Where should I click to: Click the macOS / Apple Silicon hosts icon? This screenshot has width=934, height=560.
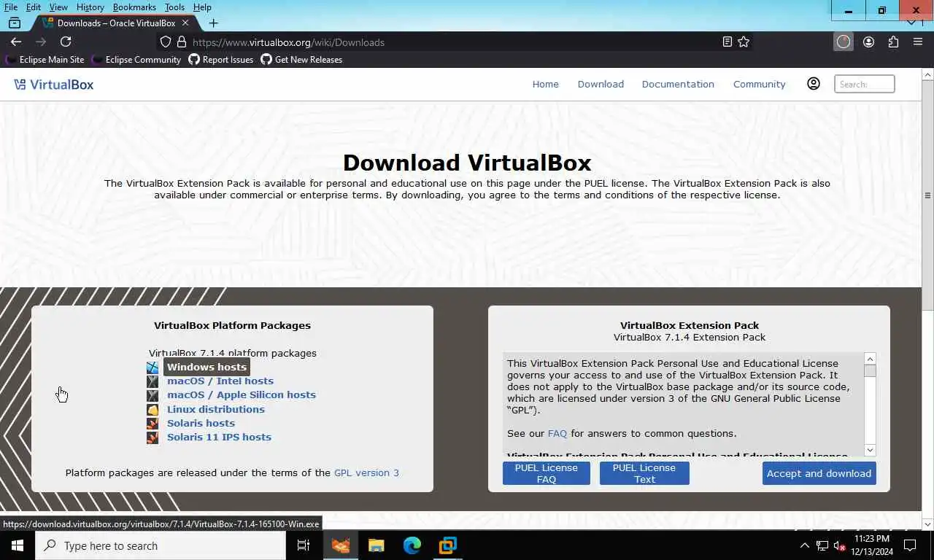coord(153,395)
